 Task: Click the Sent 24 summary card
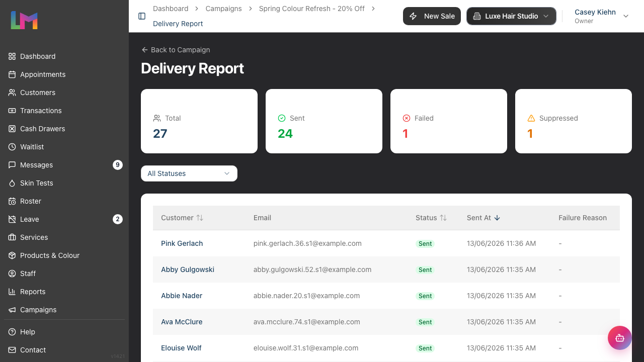(x=324, y=121)
